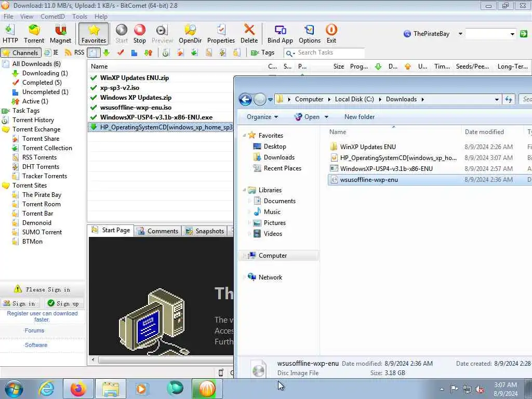Open the address bar history dropdown

click(x=497, y=99)
